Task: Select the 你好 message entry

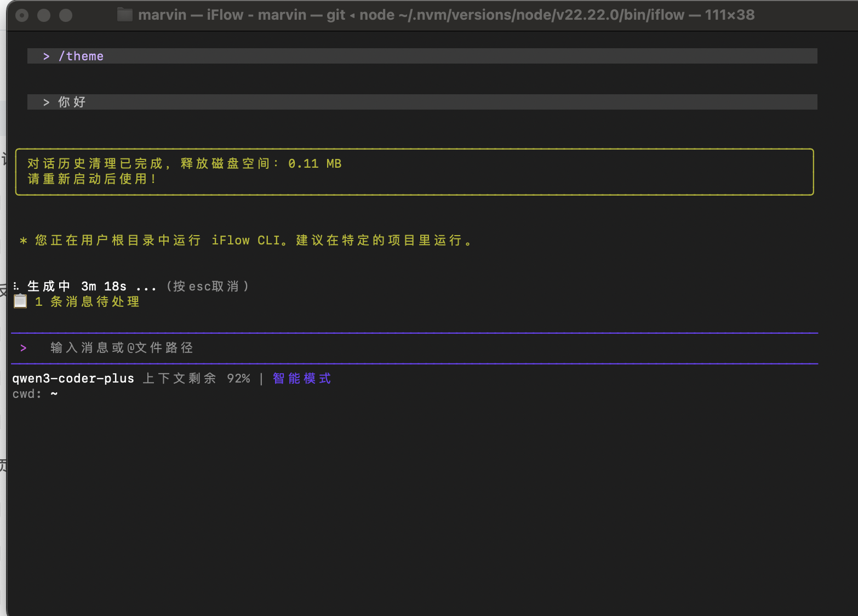Action: (x=72, y=102)
